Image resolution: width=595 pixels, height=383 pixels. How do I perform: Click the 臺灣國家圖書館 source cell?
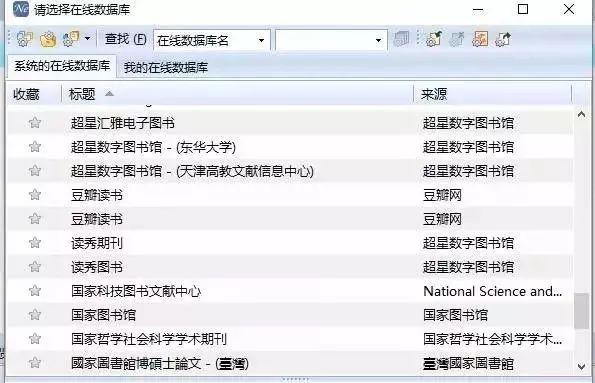tap(468, 364)
